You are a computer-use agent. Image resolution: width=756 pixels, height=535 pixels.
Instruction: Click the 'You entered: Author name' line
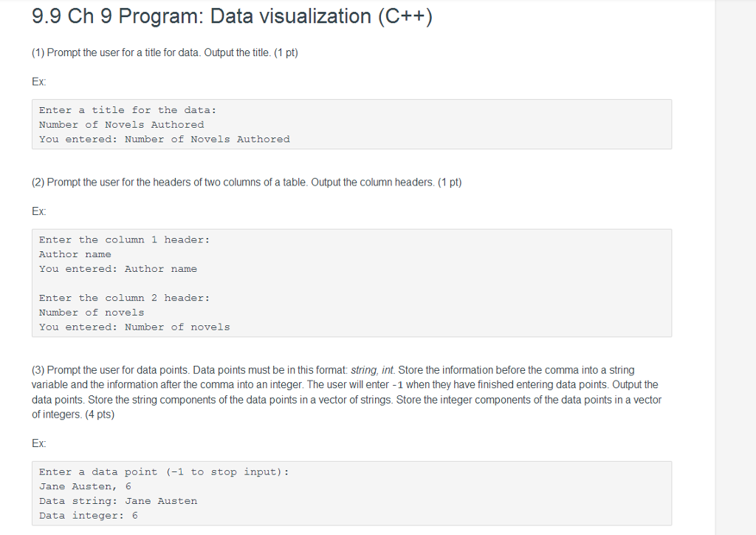118,269
